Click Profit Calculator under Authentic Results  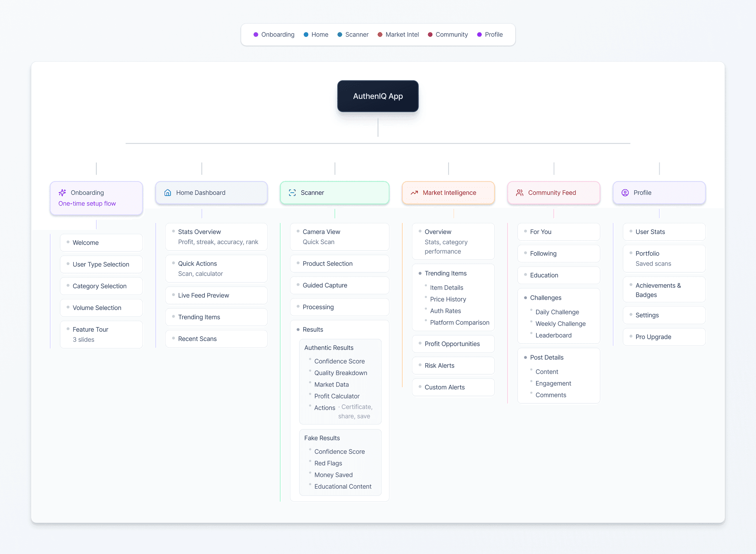337,396
